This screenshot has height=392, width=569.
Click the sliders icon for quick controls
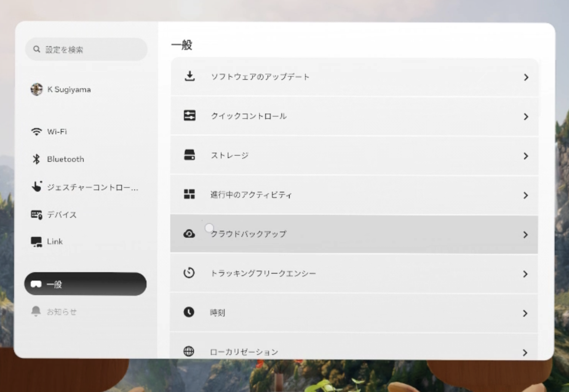190,116
